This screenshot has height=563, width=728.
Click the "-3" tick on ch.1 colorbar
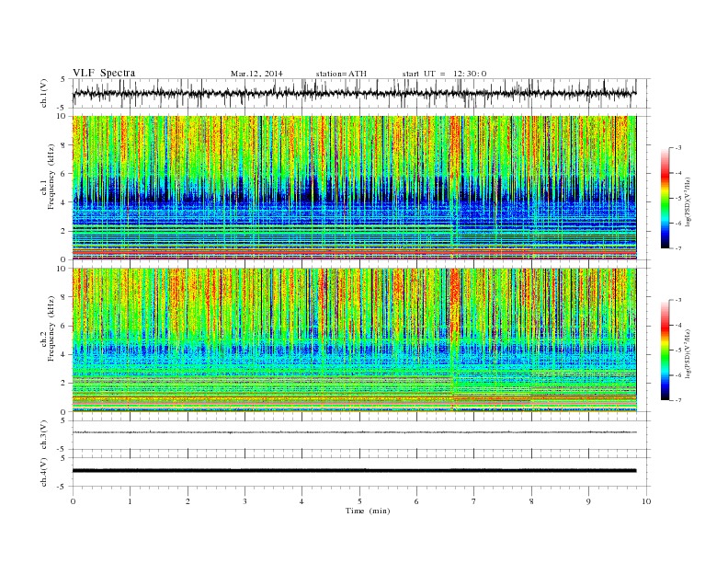(x=677, y=148)
